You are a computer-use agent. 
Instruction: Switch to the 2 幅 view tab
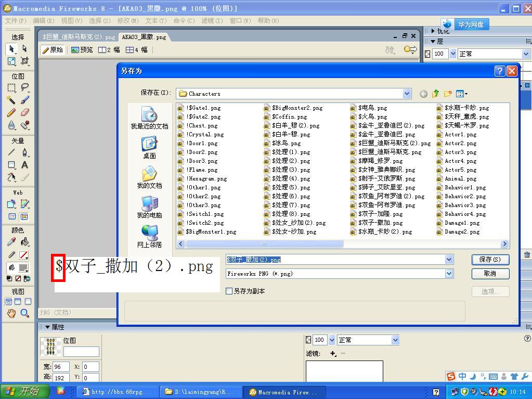point(109,50)
